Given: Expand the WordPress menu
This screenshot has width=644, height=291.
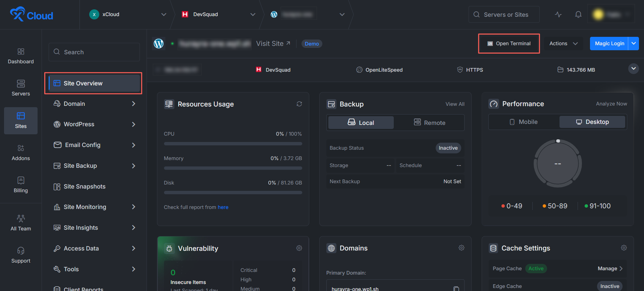Looking at the screenshot, I should pos(94,124).
